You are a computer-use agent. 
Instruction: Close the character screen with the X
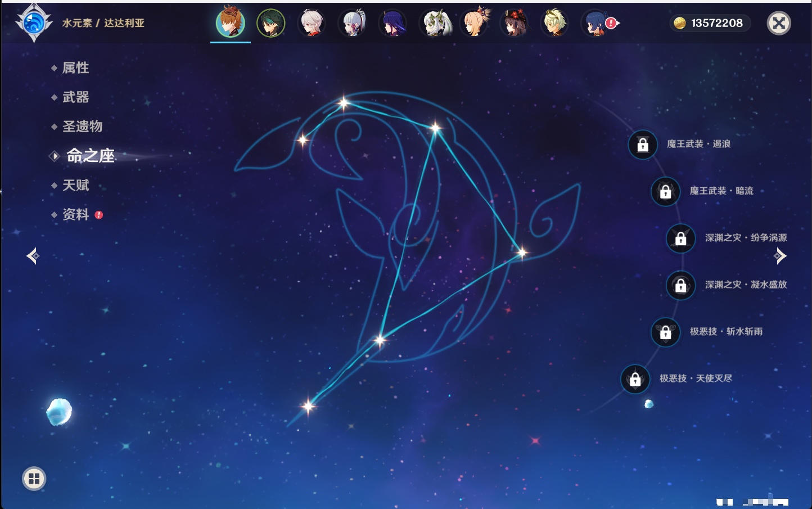(779, 23)
